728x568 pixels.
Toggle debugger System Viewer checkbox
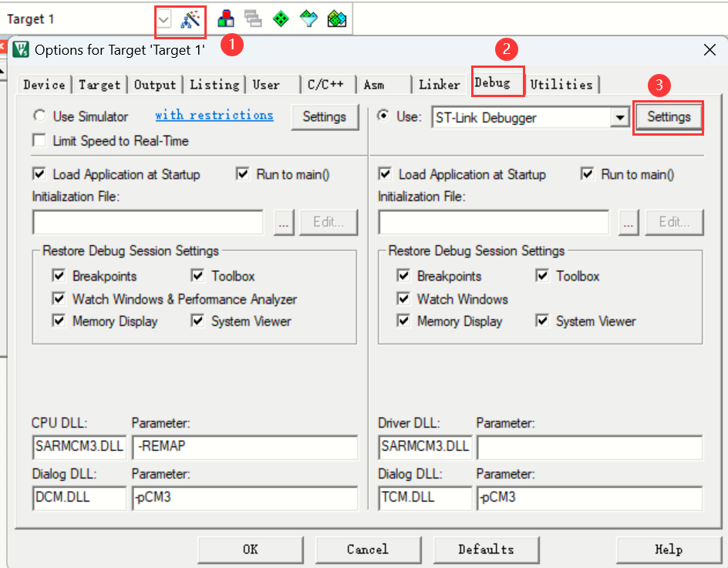point(542,321)
